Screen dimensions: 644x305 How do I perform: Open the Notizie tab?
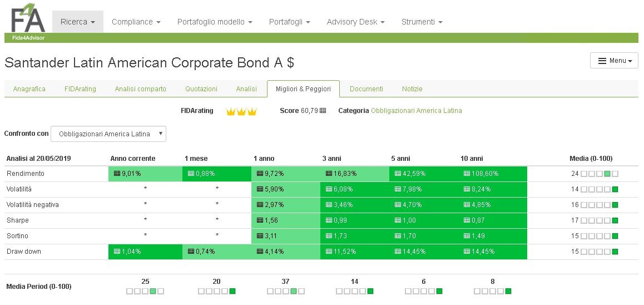412,89
